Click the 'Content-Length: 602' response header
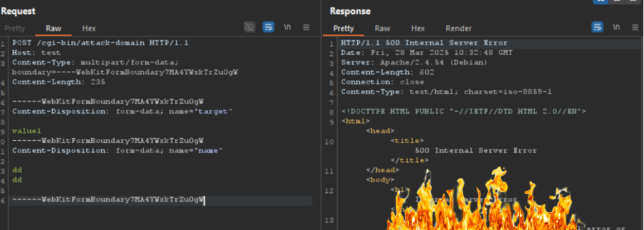 point(387,72)
